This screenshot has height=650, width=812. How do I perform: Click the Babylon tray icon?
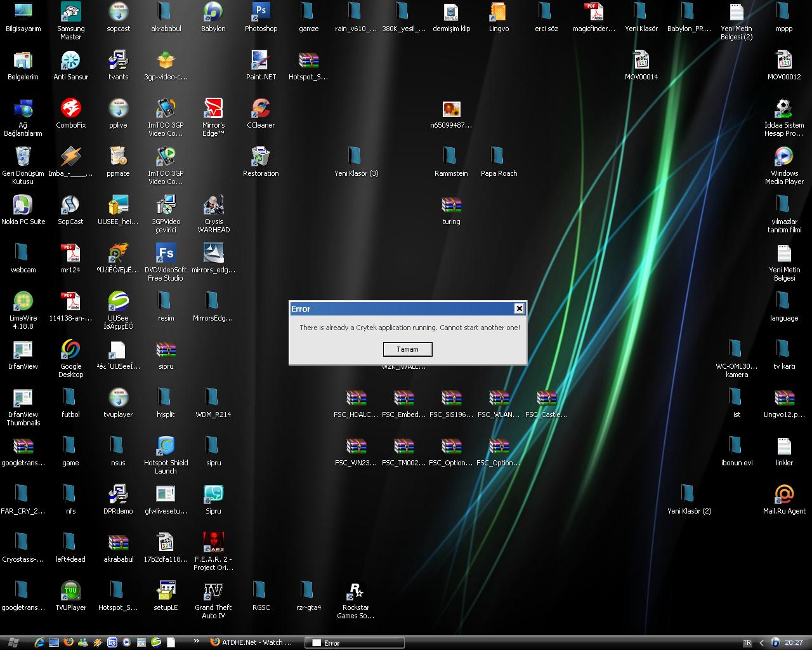point(775,642)
